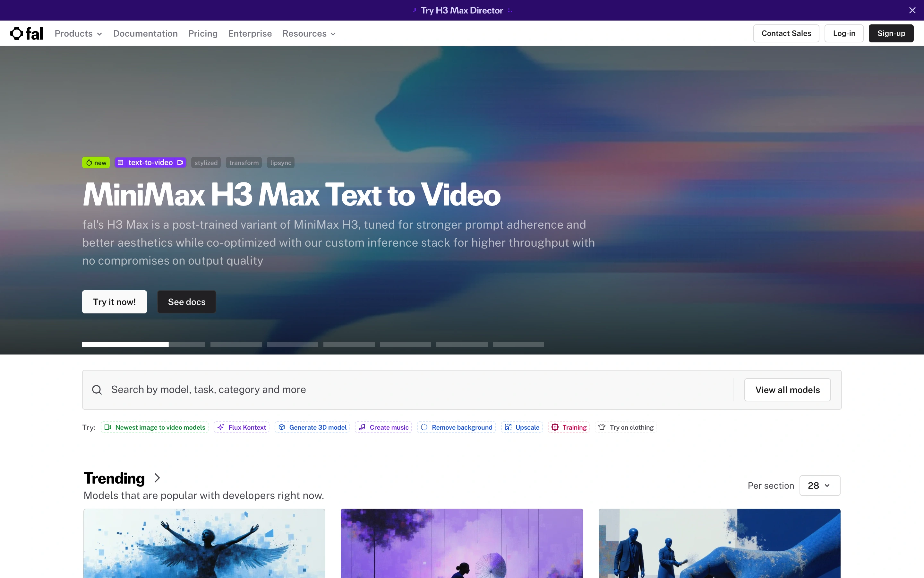
Task: Try the Training suggestion
Action: [x=569, y=427]
